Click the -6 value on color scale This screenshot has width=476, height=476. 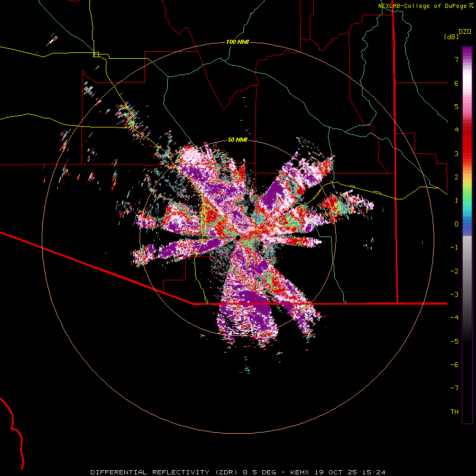pos(454,365)
